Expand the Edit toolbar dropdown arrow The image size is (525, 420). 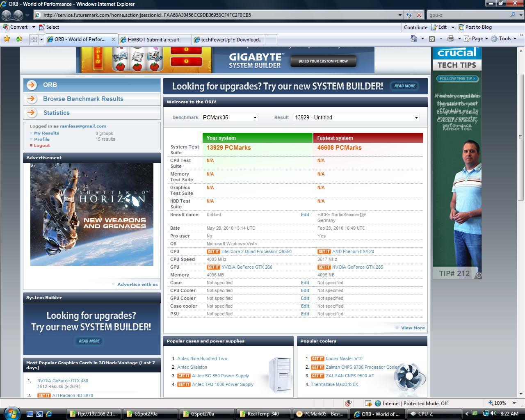[x=453, y=27]
